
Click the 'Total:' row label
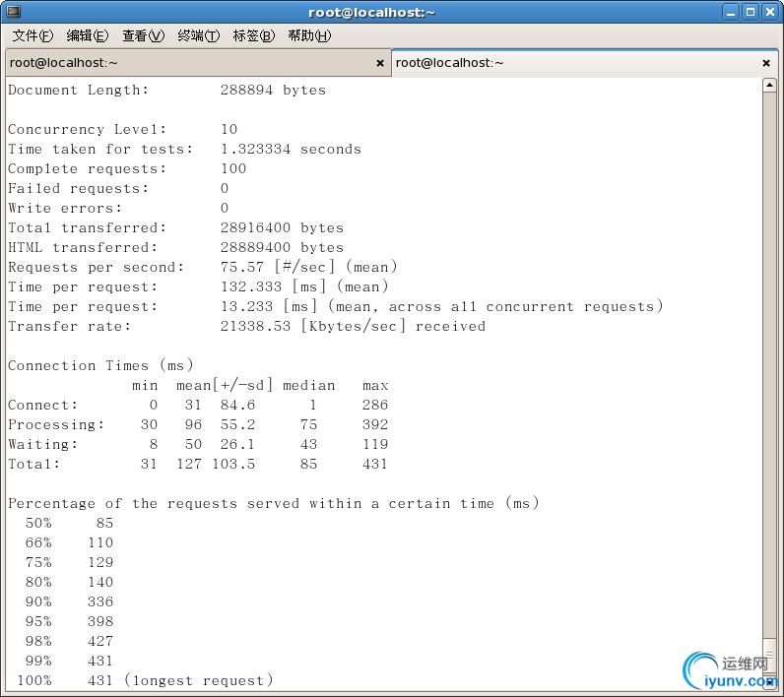pos(34,464)
